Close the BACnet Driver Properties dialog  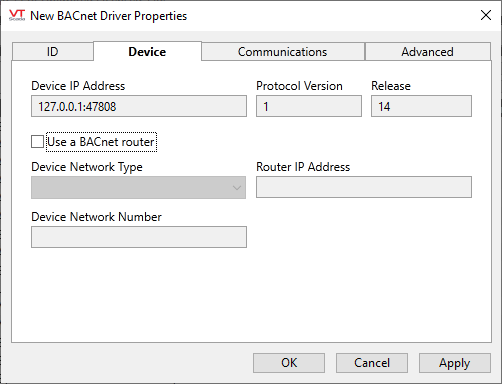486,15
